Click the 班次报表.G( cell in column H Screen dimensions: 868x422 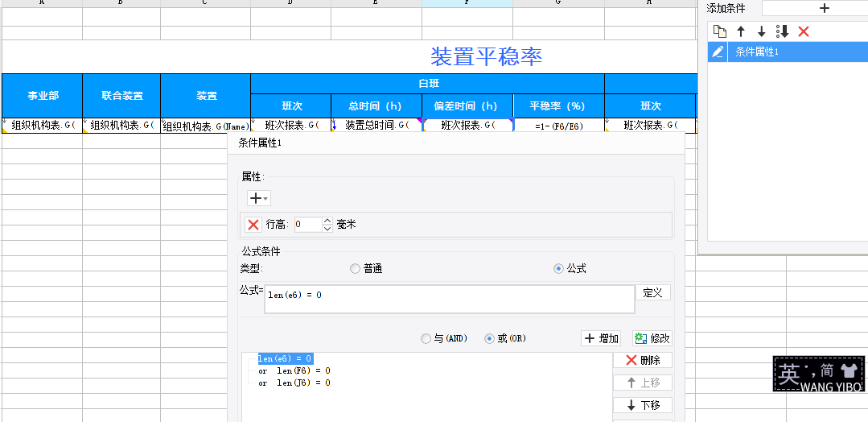click(x=650, y=126)
